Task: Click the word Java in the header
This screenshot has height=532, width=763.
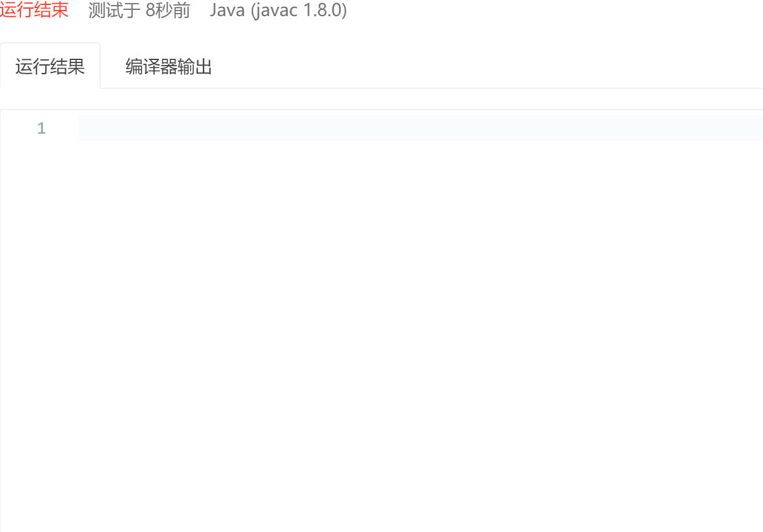Action: pos(227,11)
